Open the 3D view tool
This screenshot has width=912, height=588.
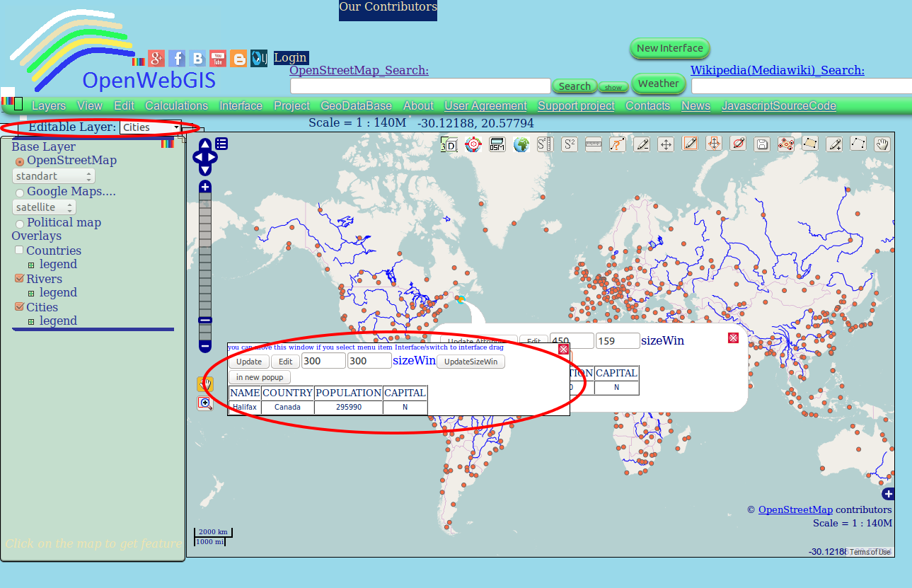point(449,144)
